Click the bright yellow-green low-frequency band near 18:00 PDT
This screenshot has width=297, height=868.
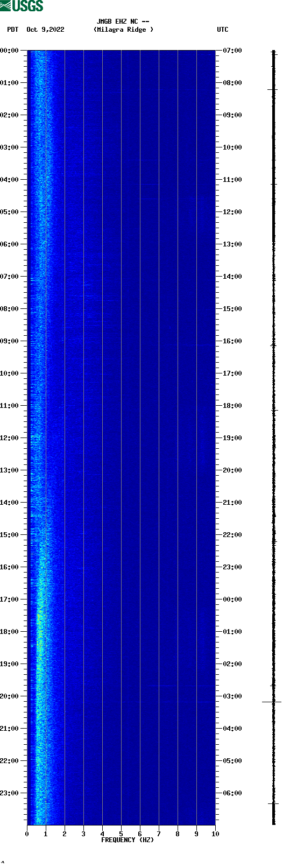pyautogui.click(x=39, y=632)
